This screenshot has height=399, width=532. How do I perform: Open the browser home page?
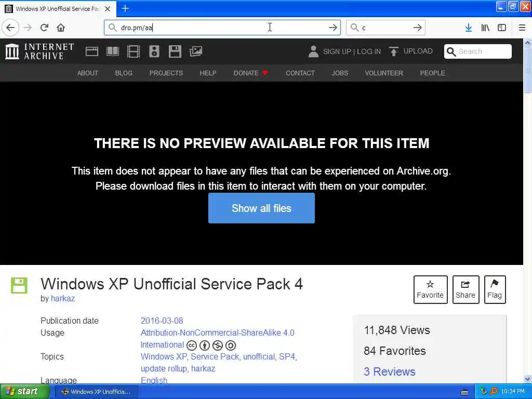[x=61, y=28]
